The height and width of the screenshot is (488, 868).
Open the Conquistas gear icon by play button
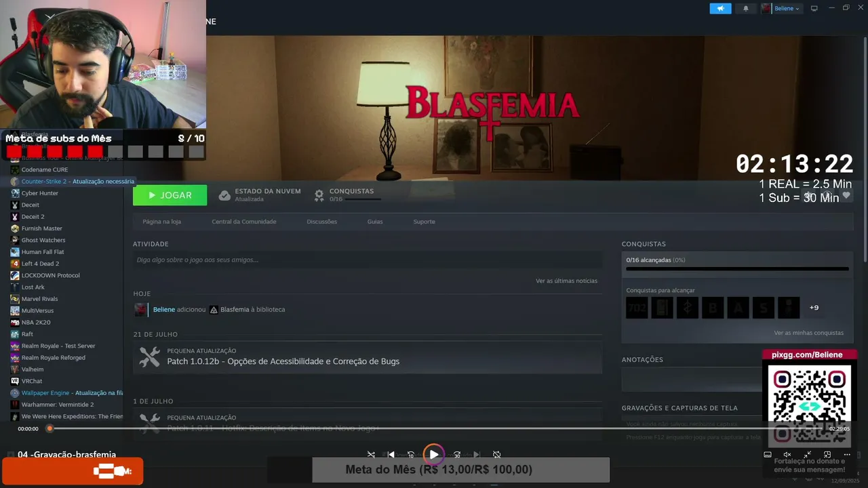[x=319, y=195]
